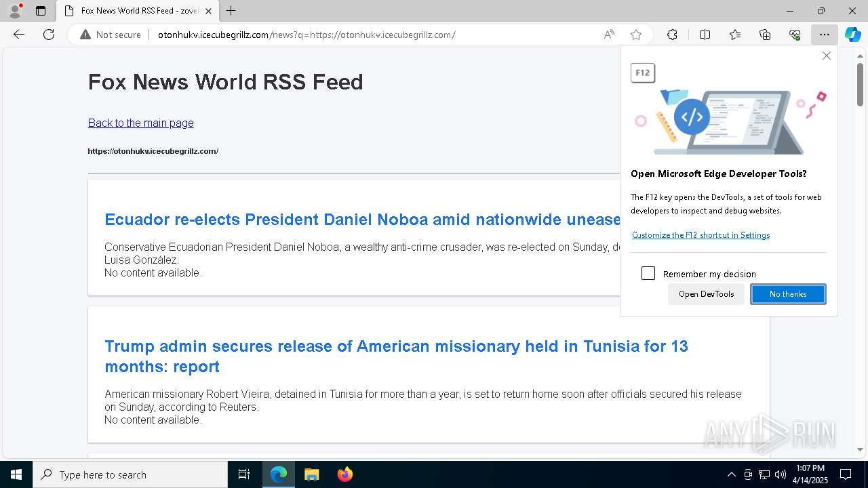The height and width of the screenshot is (488, 868).
Task: Open the Windows Start menu
Action: click(x=16, y=474)
